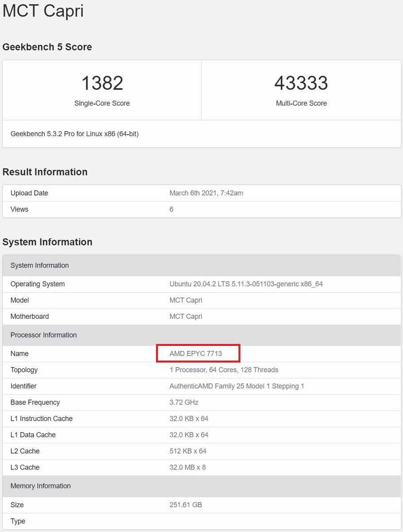Click the memory Type label
This screenshot has height=532, width=403.
point(18,521)
